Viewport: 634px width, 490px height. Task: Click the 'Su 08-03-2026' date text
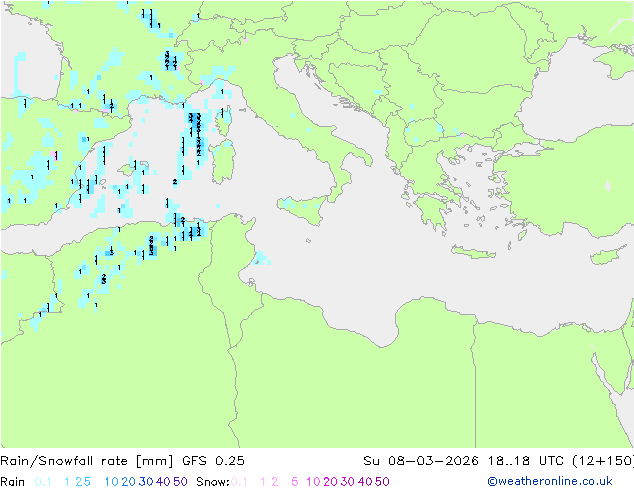tap(421, 461)
